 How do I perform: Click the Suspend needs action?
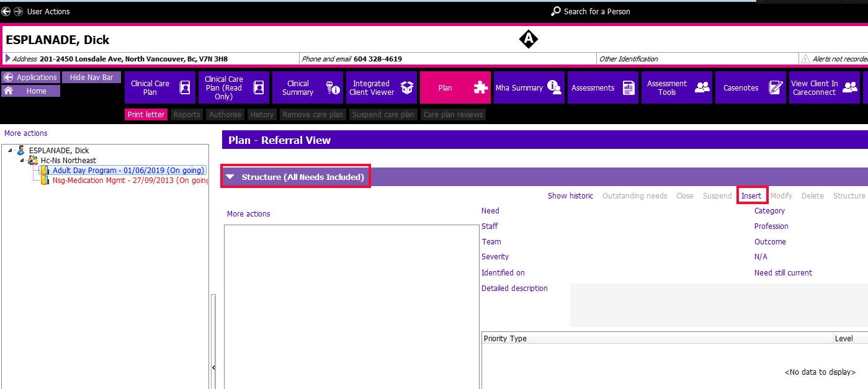(717, 196)
